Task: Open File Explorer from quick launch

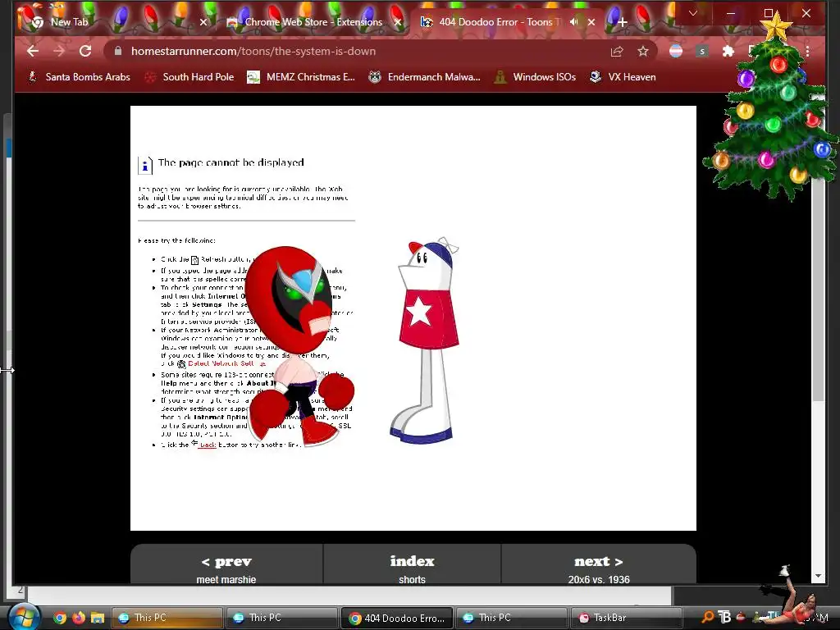Action: 98,618
